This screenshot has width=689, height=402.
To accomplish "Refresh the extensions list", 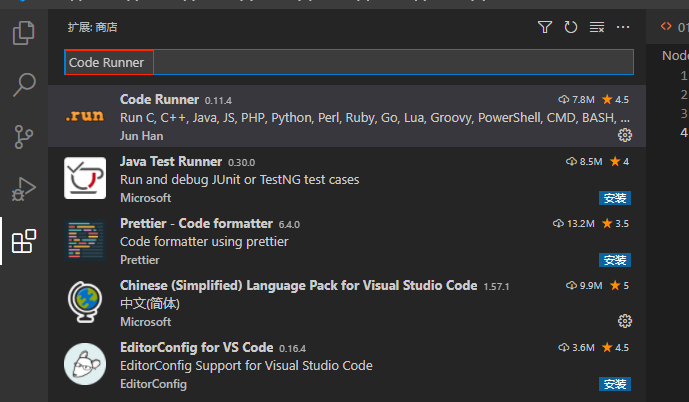I will (x=571, y=27).
